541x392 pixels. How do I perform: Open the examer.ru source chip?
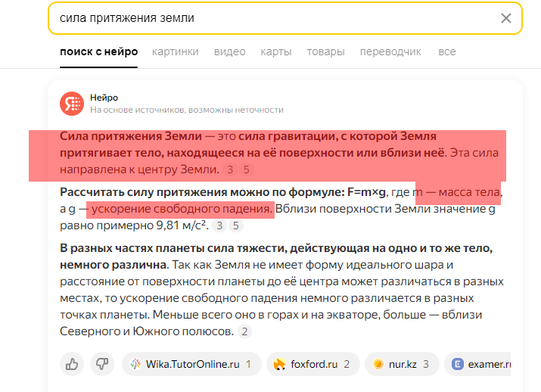(x=477, y=364)
